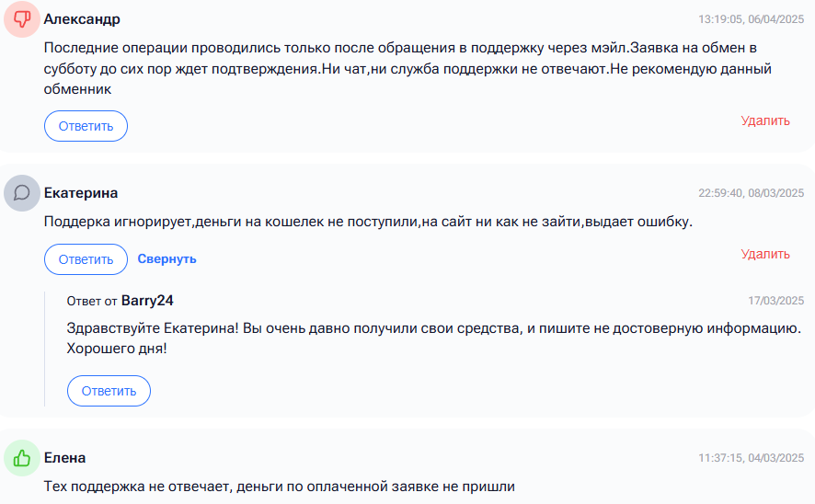Viewport: 815px width, 504px height.
Task: Click the author name Елена
Action: [65, 458]
